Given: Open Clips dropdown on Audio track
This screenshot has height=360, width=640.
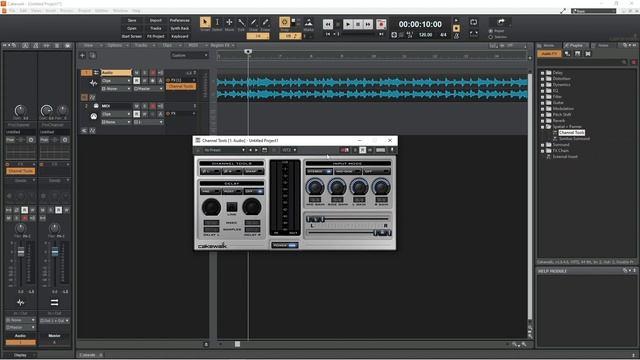Looking at the screenshot, I should pyautogui.click(x=116, y=81).
